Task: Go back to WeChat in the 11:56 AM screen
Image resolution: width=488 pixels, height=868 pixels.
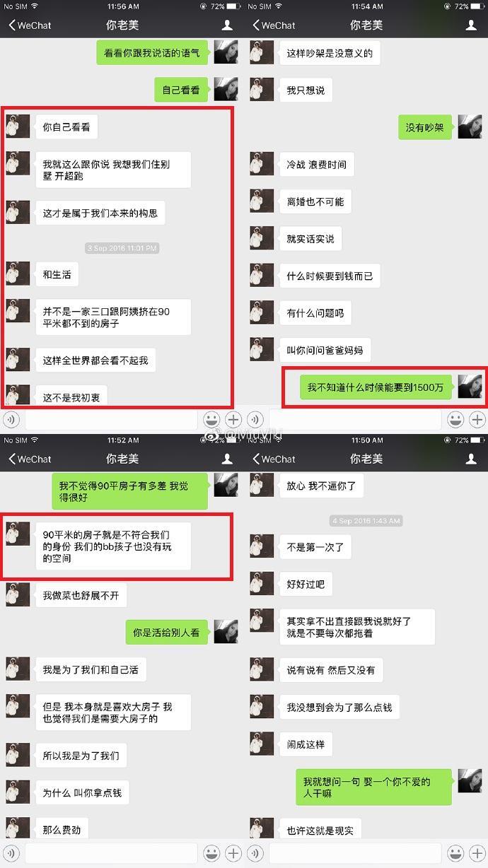Action: (30, 25)
